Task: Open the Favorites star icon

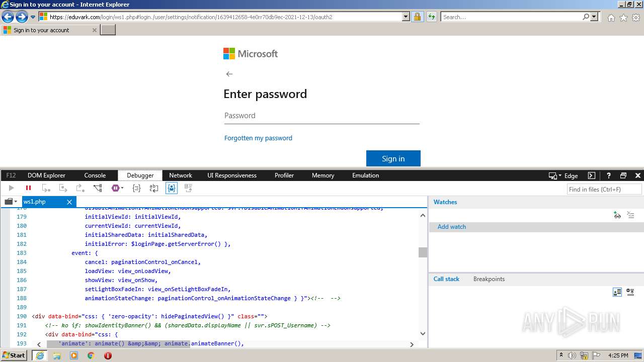Action: click(x=623, y=18)
